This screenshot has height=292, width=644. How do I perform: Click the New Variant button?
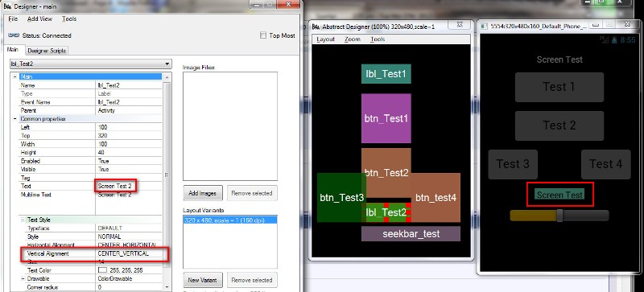tap(203, 280)
